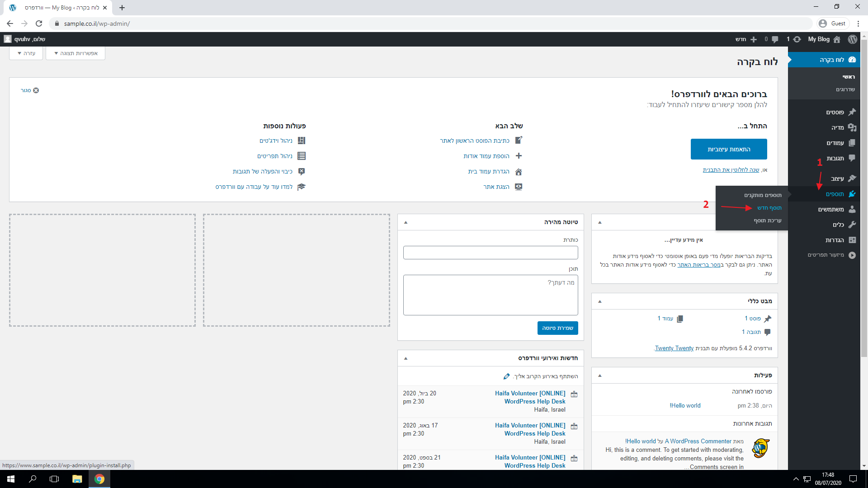Viewport: 868px width, 488px height.
Task: Select 'עריכת תוסף' in the plugins submenu
Action: click(768, 221)
